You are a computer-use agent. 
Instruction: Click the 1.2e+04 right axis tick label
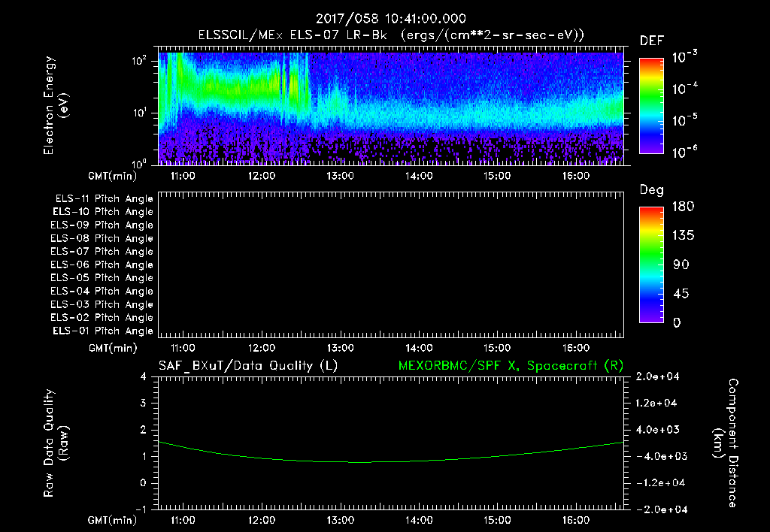pos(656,403)
